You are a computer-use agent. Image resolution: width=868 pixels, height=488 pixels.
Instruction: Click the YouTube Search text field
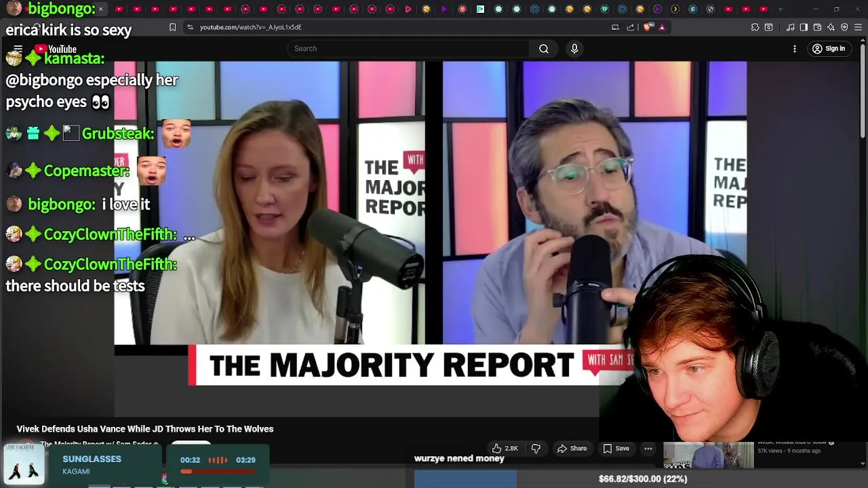(408, 49)
